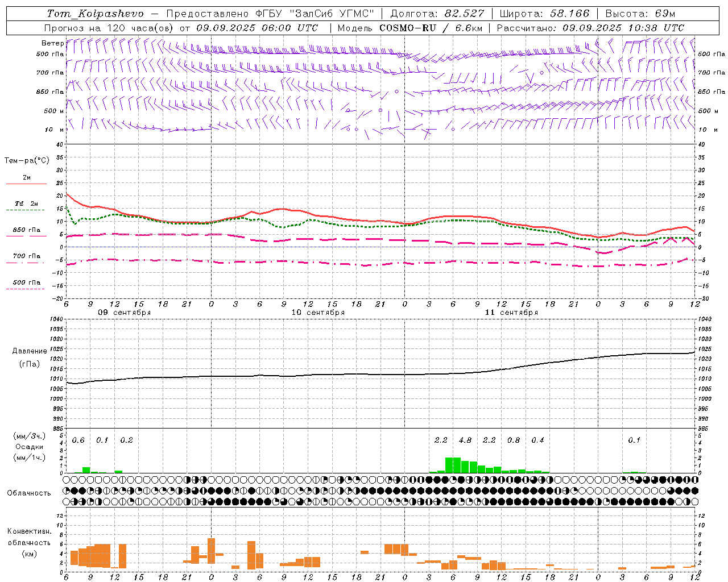Click the 4.8 precipitation total value
Image resolution: width=728 pixels, height=582 pixels.
tap(465, 440)
